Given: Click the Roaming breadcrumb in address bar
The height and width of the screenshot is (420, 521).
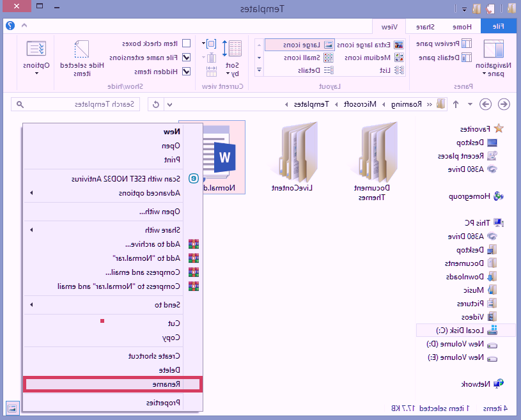Looking at the screenshot, I should 407,104.
